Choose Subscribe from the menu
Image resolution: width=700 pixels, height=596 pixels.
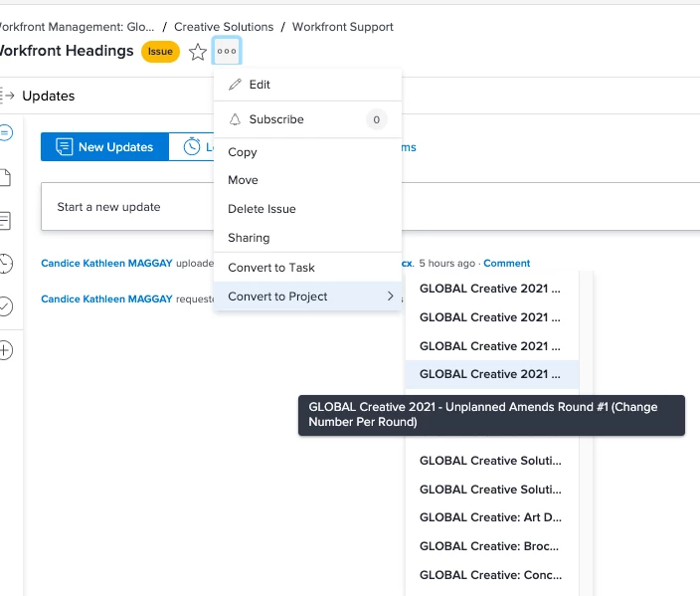pyautogui.click(x=307, y=119)
